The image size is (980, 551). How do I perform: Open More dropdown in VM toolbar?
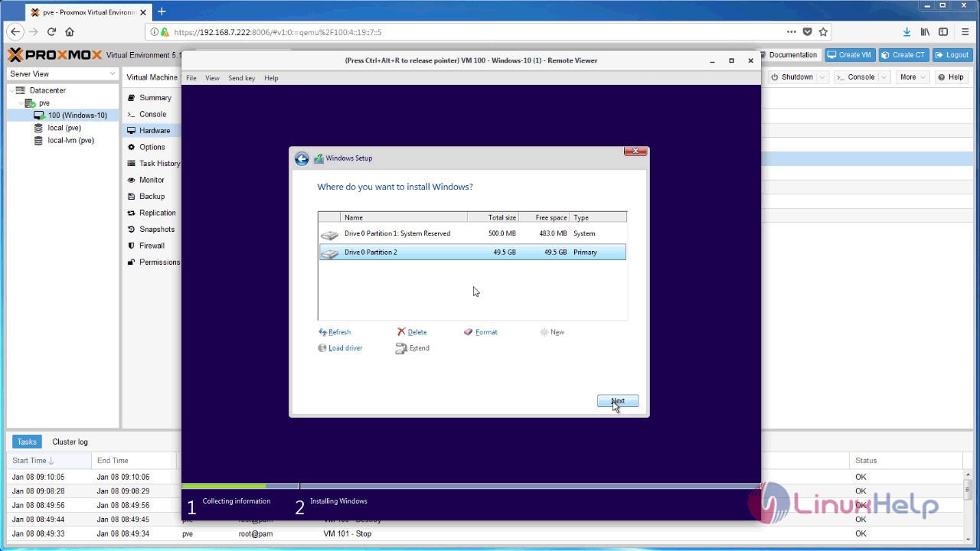pyautogui.click(x=913, y=77)
